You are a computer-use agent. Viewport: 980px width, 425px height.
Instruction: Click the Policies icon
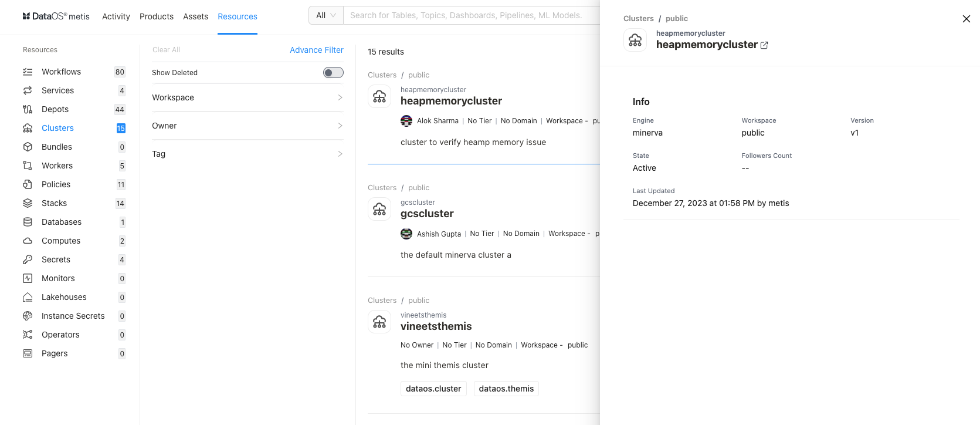[x=28, y=184]
